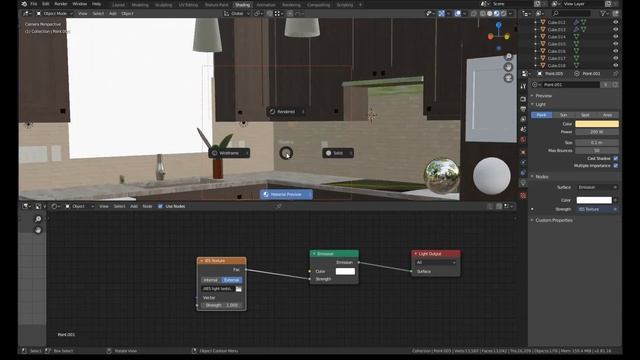Select Cube.015 in the outliner
The width and height of the screenshot is (640, 360).
(557, 44)
